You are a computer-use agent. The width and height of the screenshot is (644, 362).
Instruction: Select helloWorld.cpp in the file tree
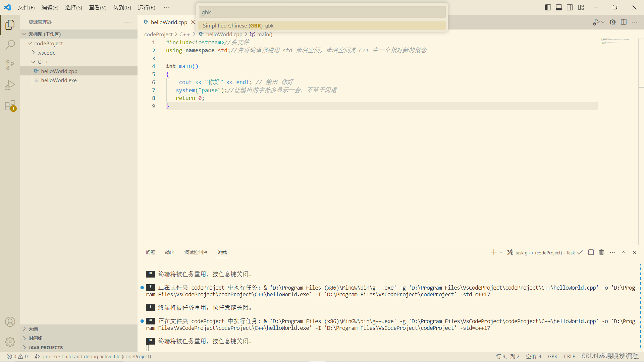click(x=79, y=71)
